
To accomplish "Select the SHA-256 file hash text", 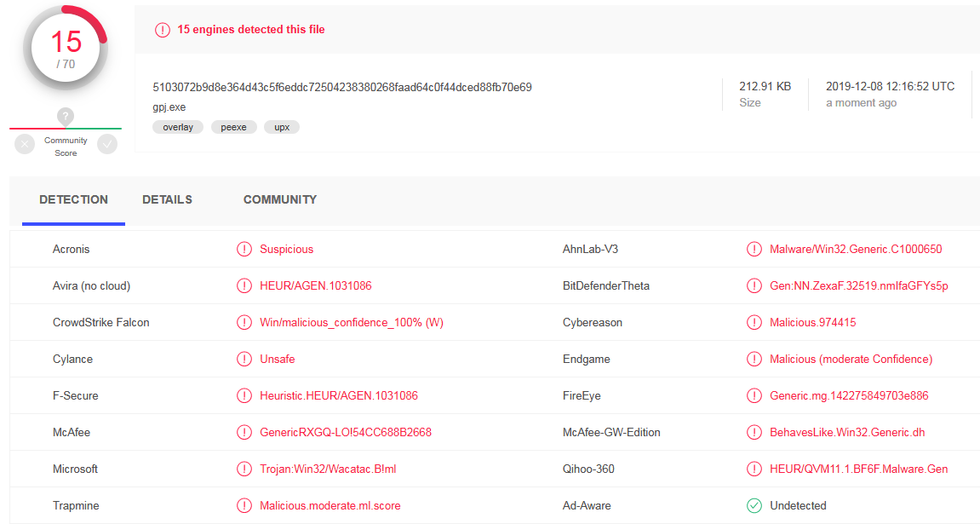I will point(342,88).
